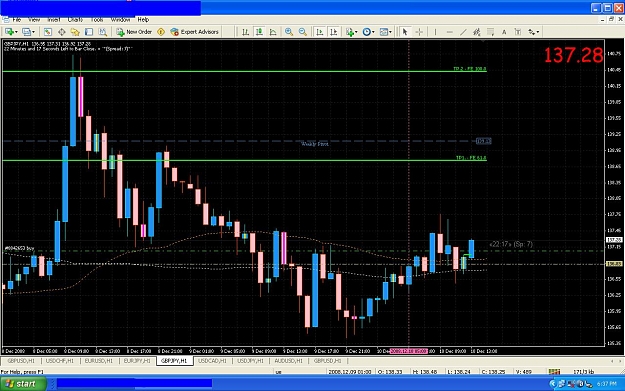Expand the Templates dropdown arrow
This screenshot has height=391, width=625.
[x=390, y=32]
